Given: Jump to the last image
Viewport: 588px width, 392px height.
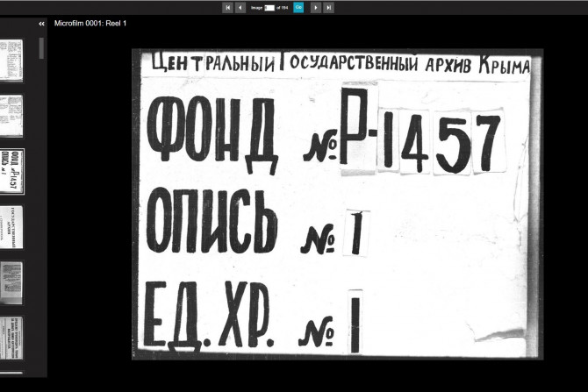Looking at the screenshot, I should click(328, 7).
